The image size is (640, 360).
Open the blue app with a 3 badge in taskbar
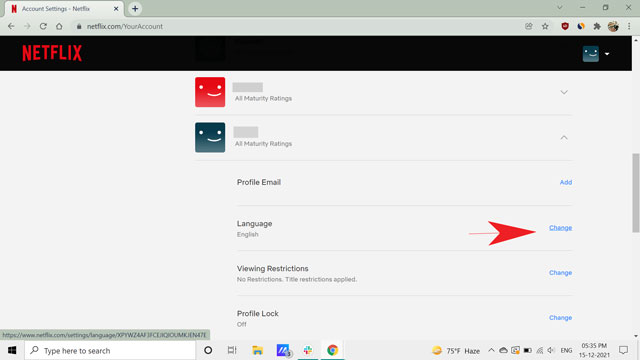pyautogui.click(x=283, y=350)
